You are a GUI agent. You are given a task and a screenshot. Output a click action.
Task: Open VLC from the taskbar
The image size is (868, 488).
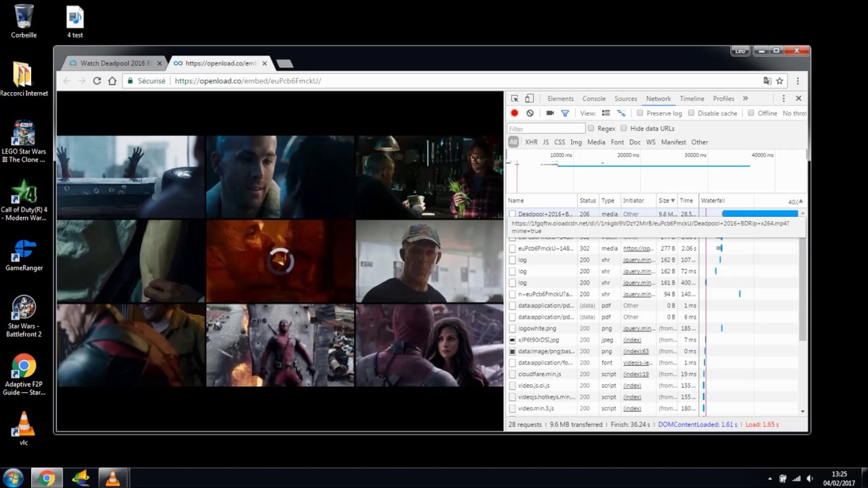click(112, 478)
